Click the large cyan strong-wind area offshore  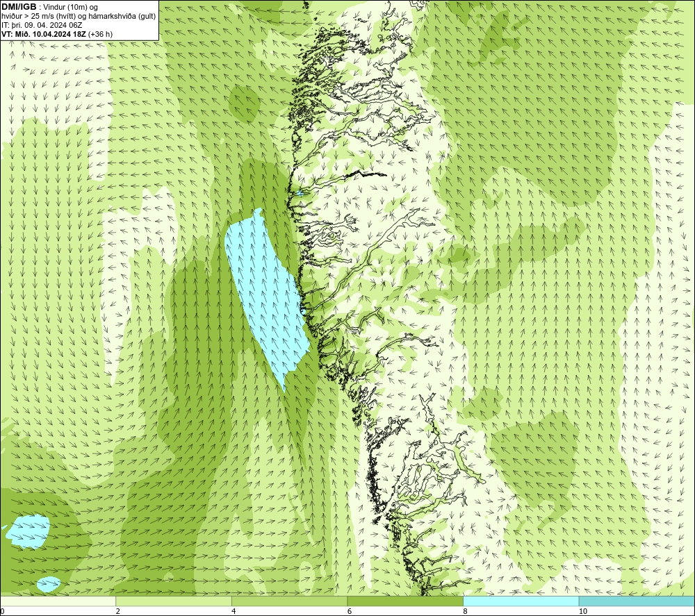tap(266, 297)
